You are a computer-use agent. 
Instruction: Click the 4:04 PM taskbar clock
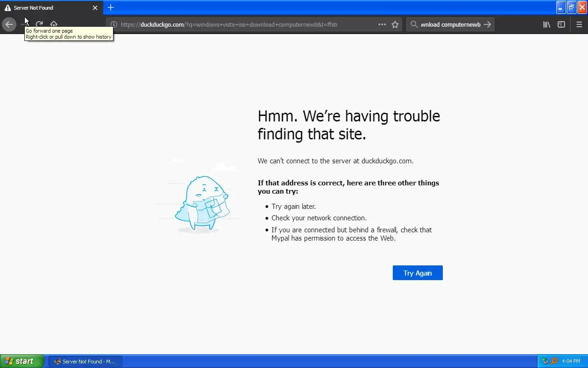571,362
